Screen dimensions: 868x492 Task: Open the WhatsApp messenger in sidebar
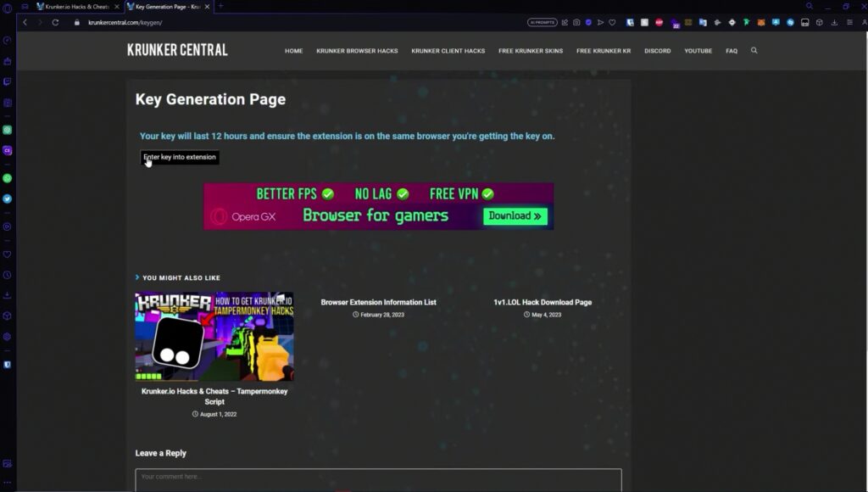[7, 178]
